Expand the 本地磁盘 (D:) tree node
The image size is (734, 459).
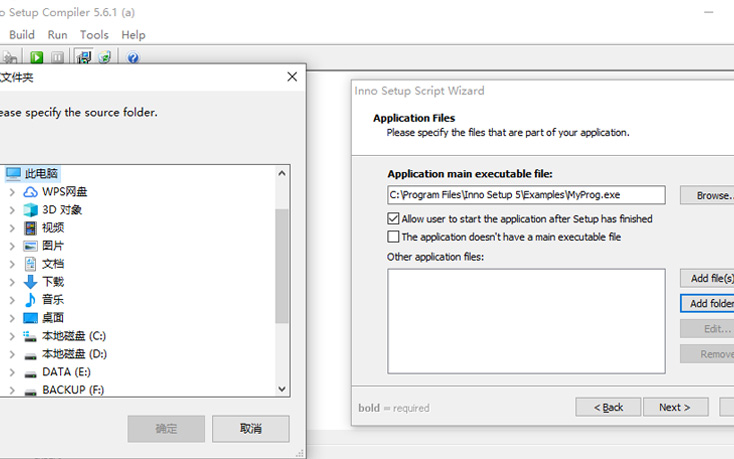point(12,354)
